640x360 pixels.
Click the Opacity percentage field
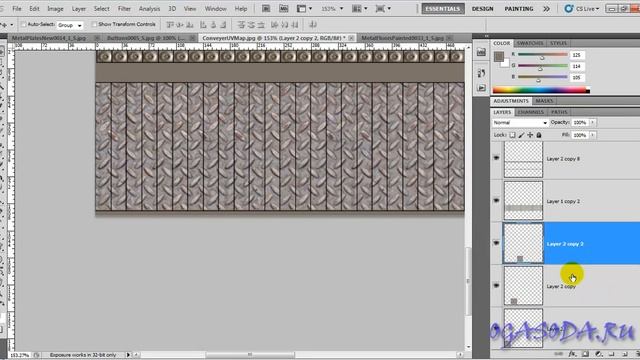(x=580, y=122)
